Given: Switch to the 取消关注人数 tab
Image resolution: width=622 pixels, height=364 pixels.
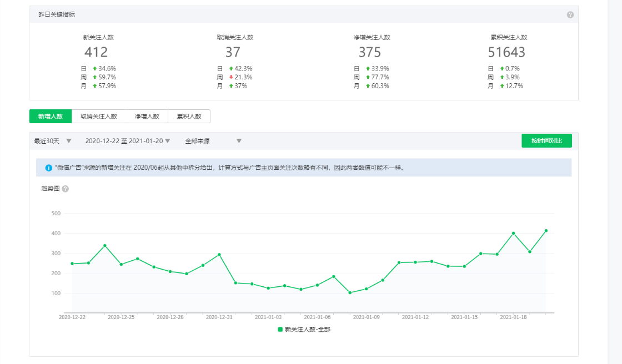Looking at the screenshot, I should [98, 116].
